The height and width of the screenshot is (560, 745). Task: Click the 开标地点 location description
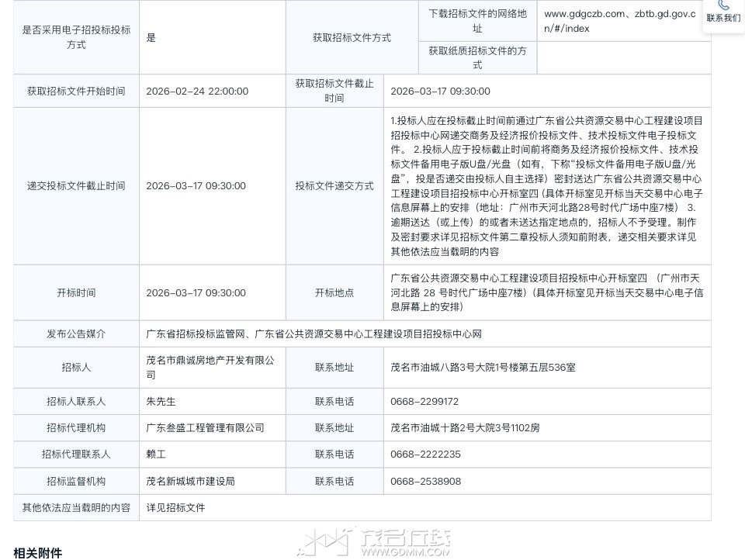(x=546, y=292)
